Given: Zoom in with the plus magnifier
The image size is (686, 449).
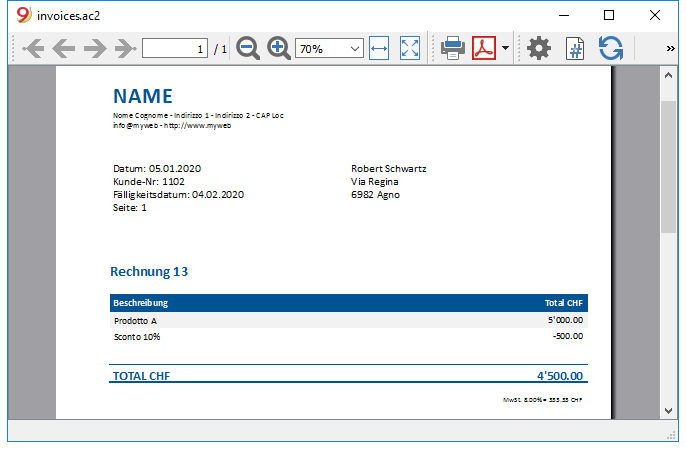Looking at the screenshot, I should [x=279, y=48].
